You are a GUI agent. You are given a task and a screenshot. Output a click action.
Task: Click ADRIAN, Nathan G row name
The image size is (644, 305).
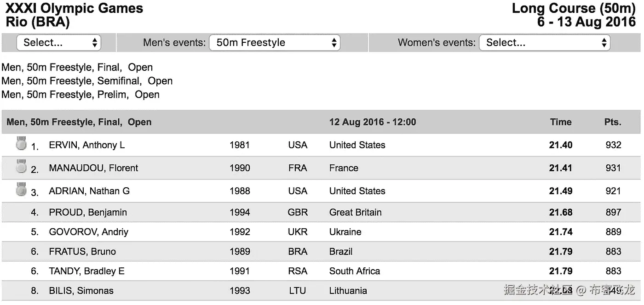(89, 191)
